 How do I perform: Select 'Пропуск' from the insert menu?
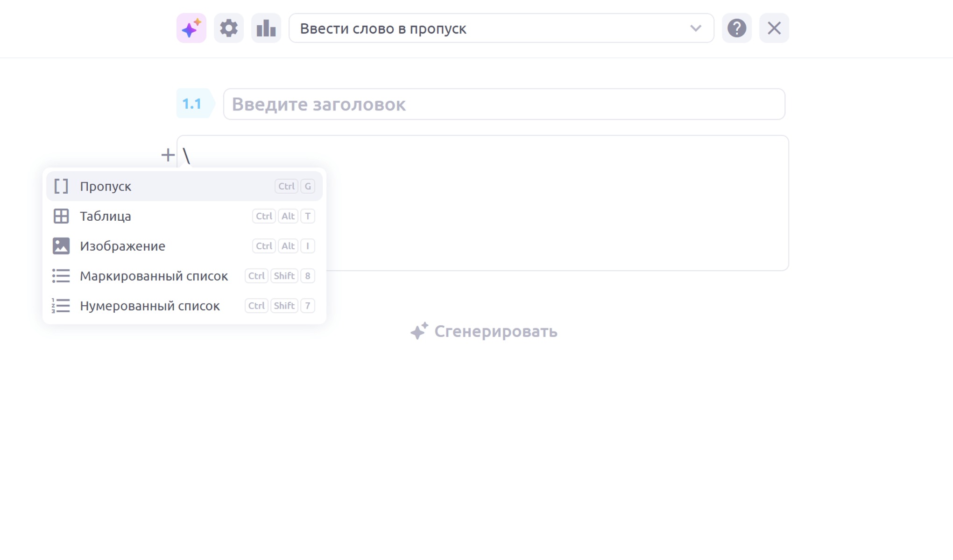[184, 186]
